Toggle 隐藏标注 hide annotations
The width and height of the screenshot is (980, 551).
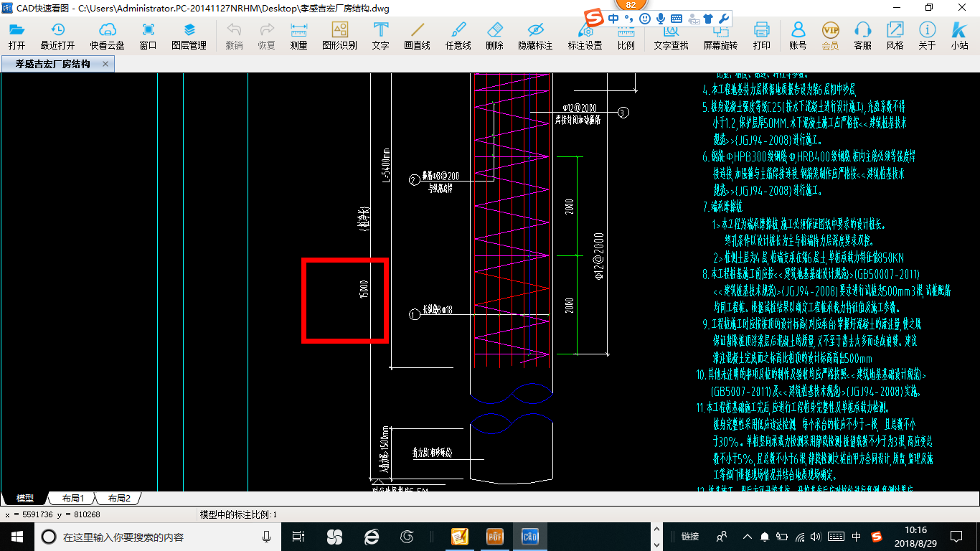pyautogui.click(x=535, y=36)
